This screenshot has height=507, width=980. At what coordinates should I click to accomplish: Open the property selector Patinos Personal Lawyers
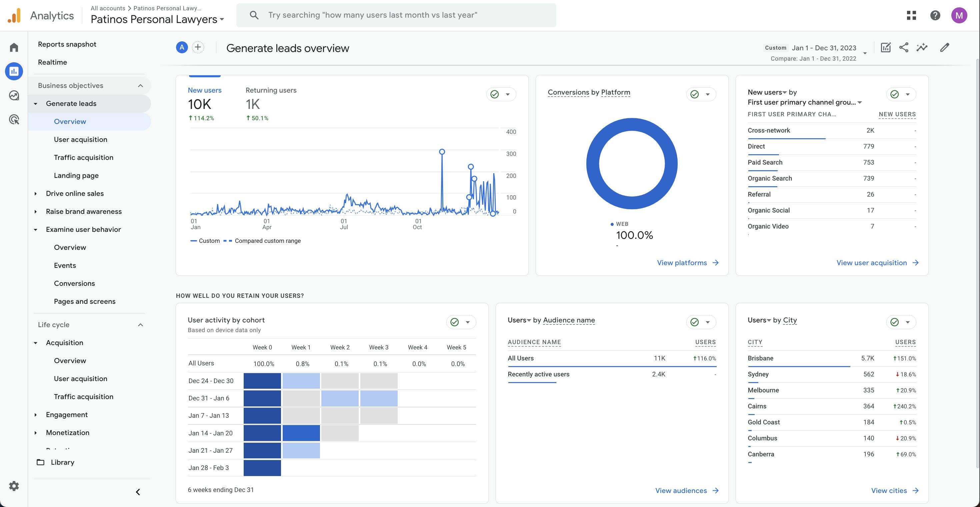coord(157,19)
